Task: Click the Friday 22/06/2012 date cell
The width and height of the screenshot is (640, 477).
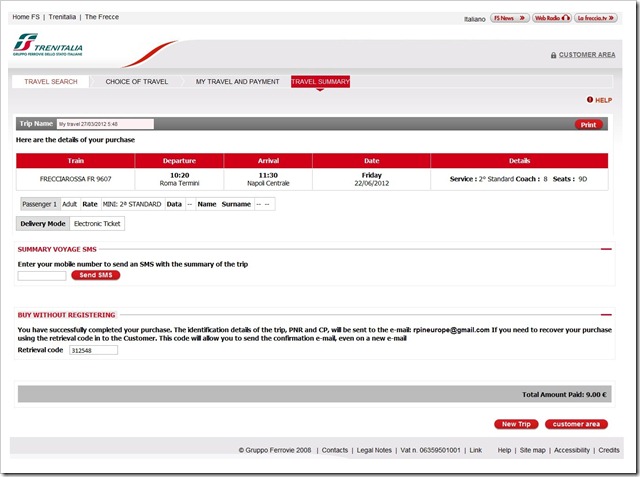Action: tap(371, 179)
